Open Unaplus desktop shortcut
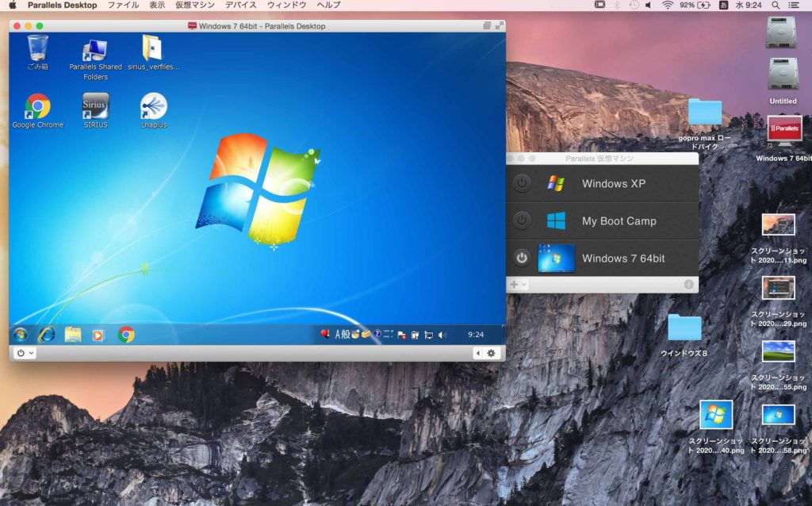This screenshot has width=812, height=506. [154, 106]
